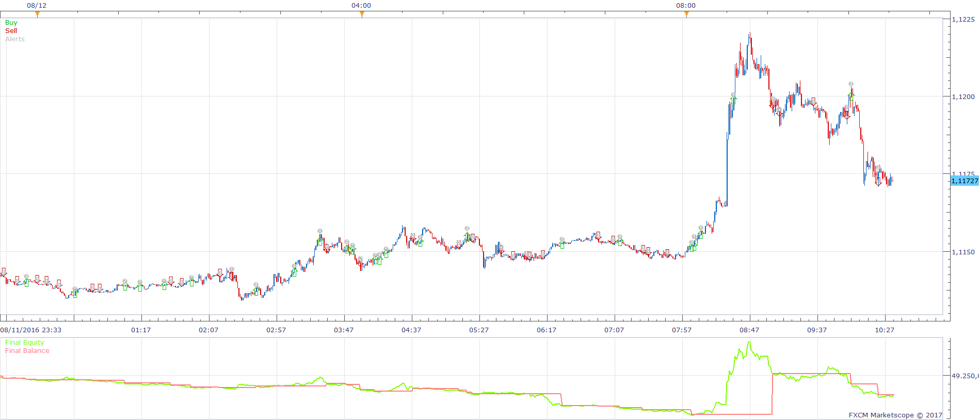Select the first sell arrow at the chart start

pyautogui.click(x=4, y=271)
